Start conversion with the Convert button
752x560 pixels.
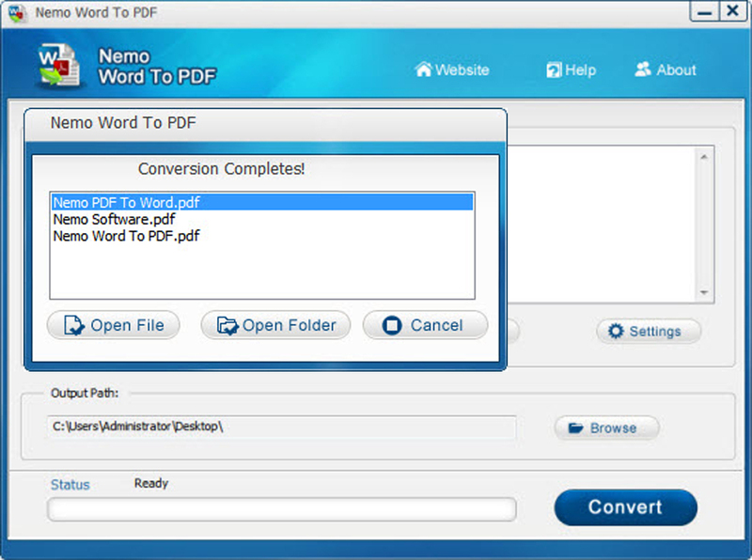(x=625, y=507)
